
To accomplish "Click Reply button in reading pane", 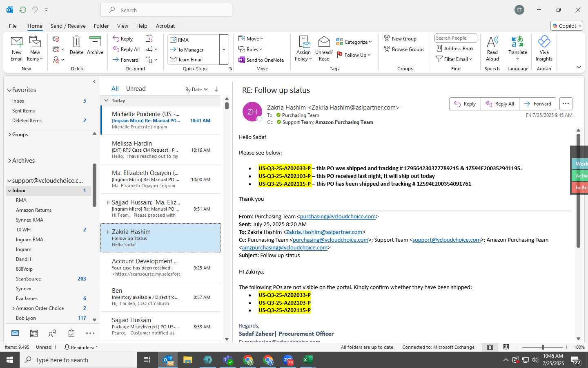I will (x=465, y=104).
